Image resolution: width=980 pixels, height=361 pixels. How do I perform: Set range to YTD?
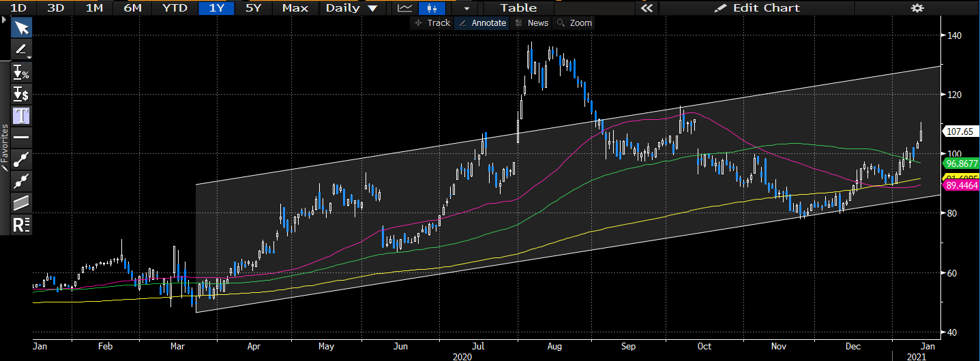(175, 8)
